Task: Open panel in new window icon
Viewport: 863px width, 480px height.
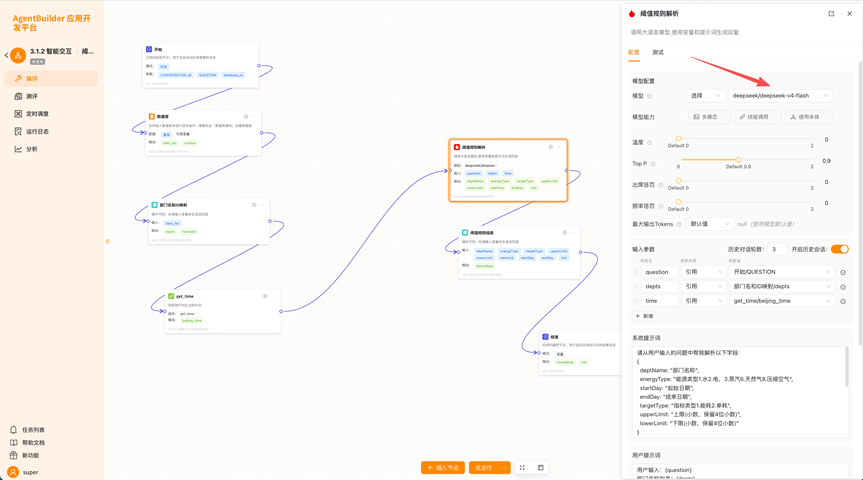Action: pos(832,14)
